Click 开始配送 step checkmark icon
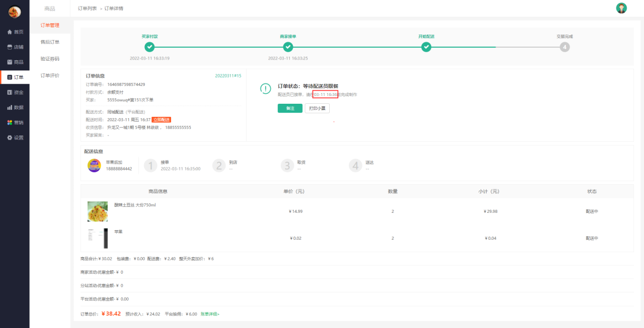This screenshot has width=644, height=328. tap(426, 47)
